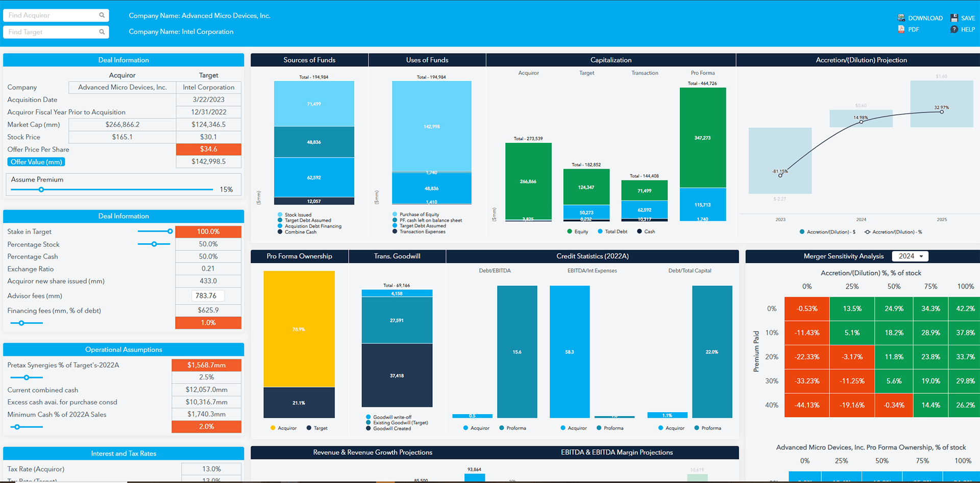The image size is (980, 483).
Task: Adjust the Pretax Synergies slider handle
Action: tap(27, 377)
